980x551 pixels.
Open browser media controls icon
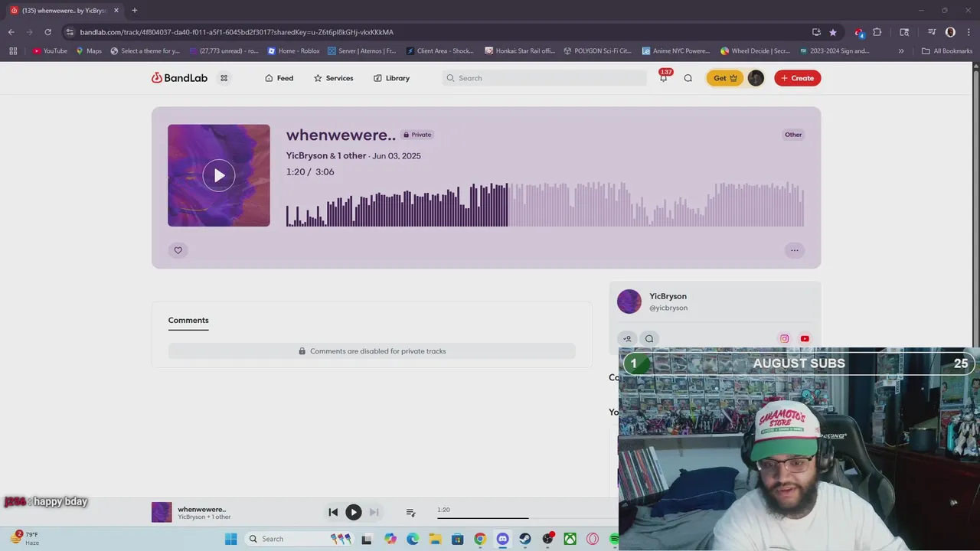[x=932, y=32]
